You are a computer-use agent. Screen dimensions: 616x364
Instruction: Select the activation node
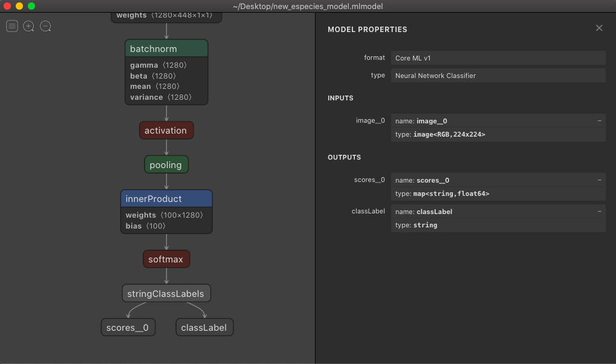click(166, 130)
